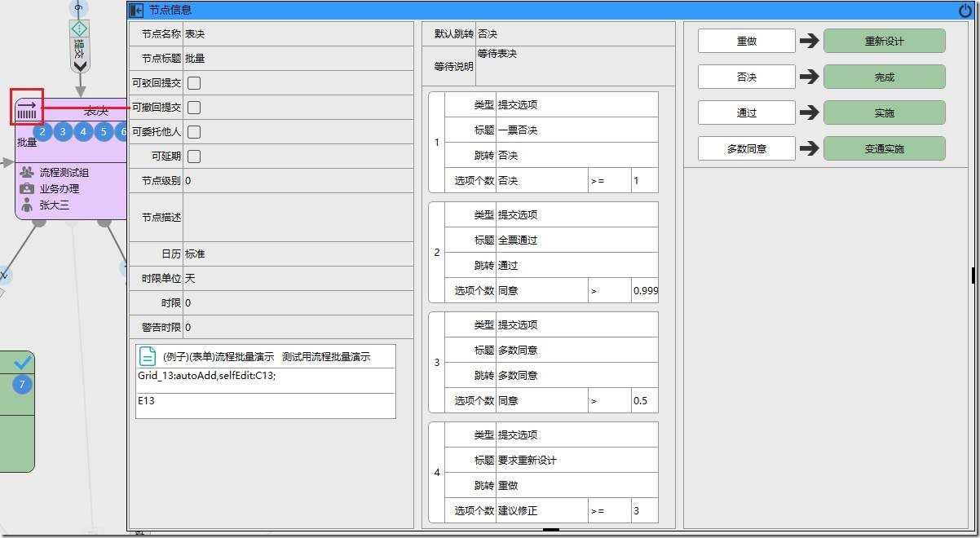980x538 pixels.
Task: Expand the 提交 node chevron arrow
Action: pos(80,66)
